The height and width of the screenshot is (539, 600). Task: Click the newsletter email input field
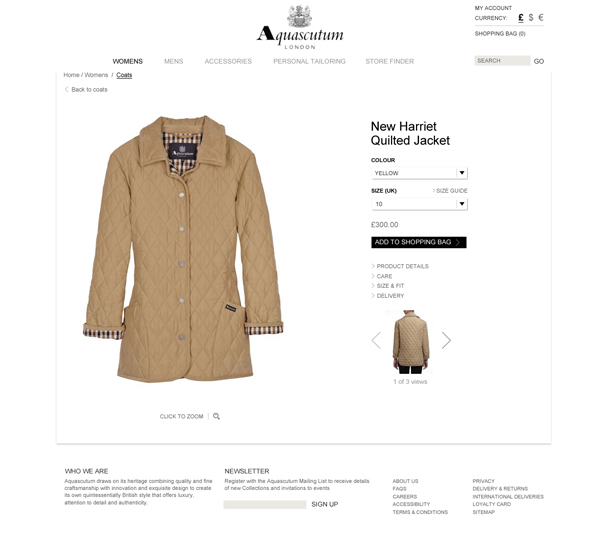[265, 505]
